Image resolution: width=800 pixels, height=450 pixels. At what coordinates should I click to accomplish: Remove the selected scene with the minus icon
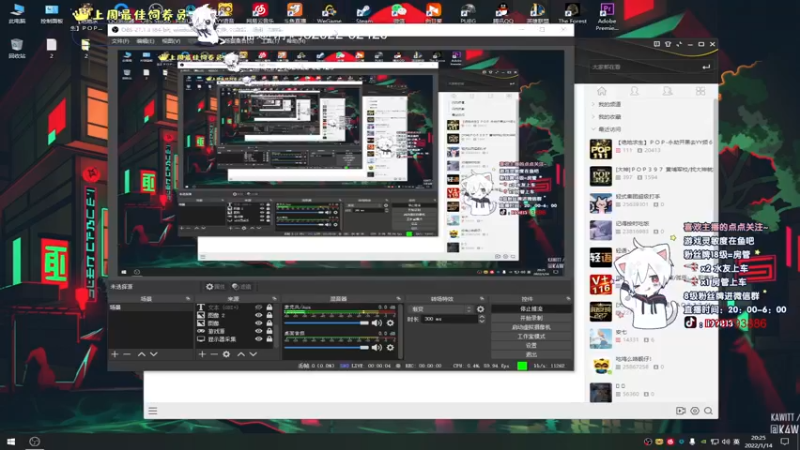click(127, 354)
